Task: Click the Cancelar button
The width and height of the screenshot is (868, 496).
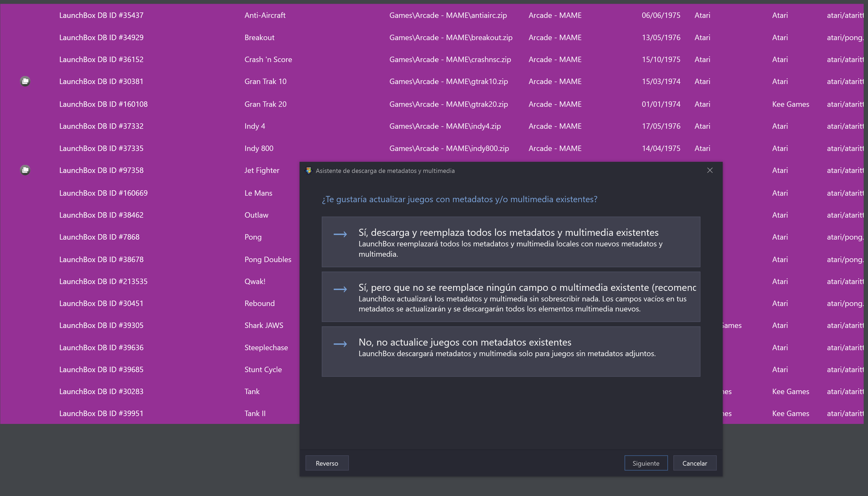Action: (x=695, y=463)
